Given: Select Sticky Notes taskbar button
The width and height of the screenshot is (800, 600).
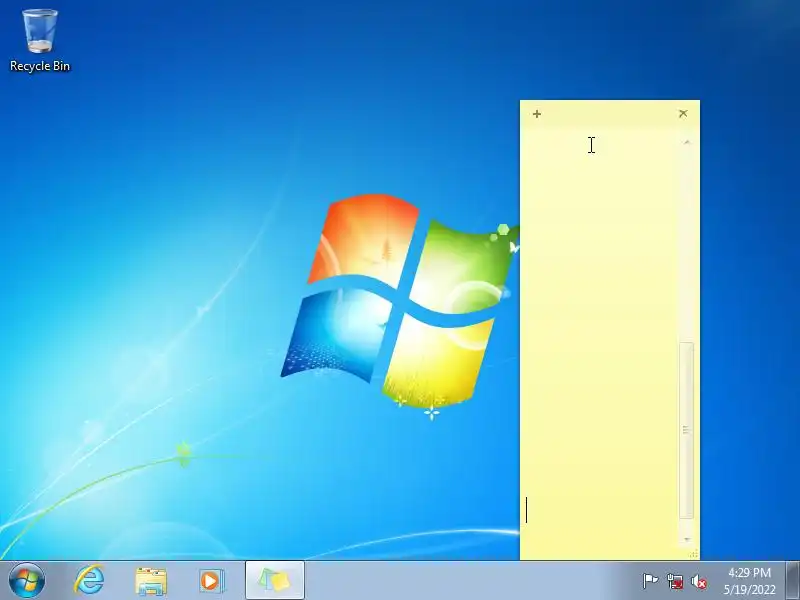Looking at the screenshot, I should point(275,581).
